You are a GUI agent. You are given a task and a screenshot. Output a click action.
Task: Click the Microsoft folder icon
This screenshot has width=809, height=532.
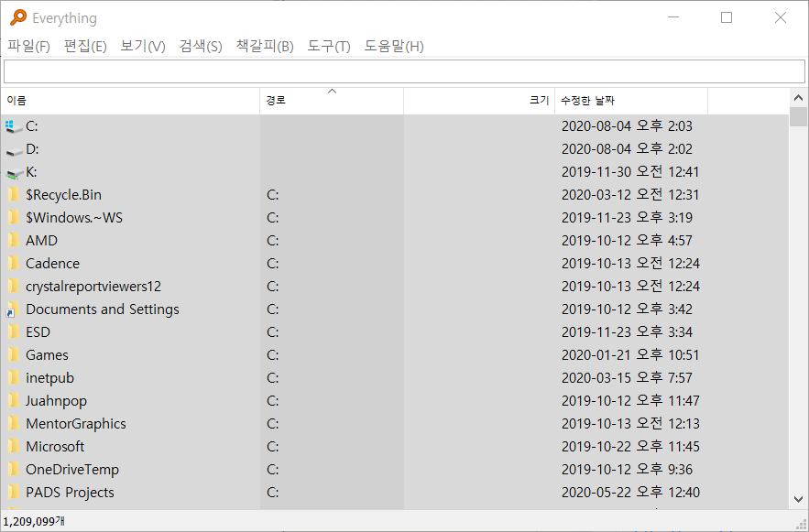tap(14, 447)
